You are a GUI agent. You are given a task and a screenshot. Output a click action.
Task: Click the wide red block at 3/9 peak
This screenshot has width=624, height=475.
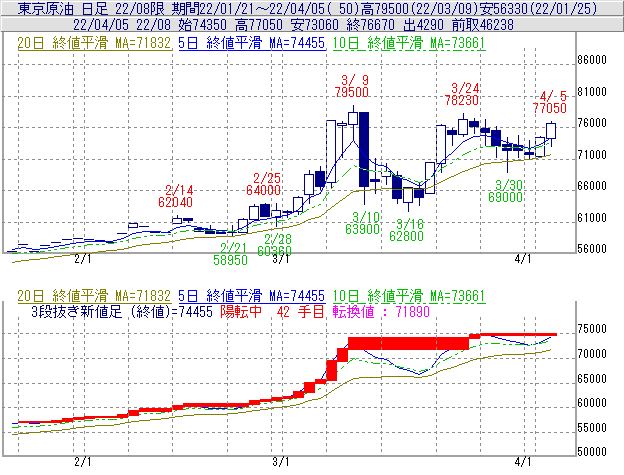click(x=408, y=344)
